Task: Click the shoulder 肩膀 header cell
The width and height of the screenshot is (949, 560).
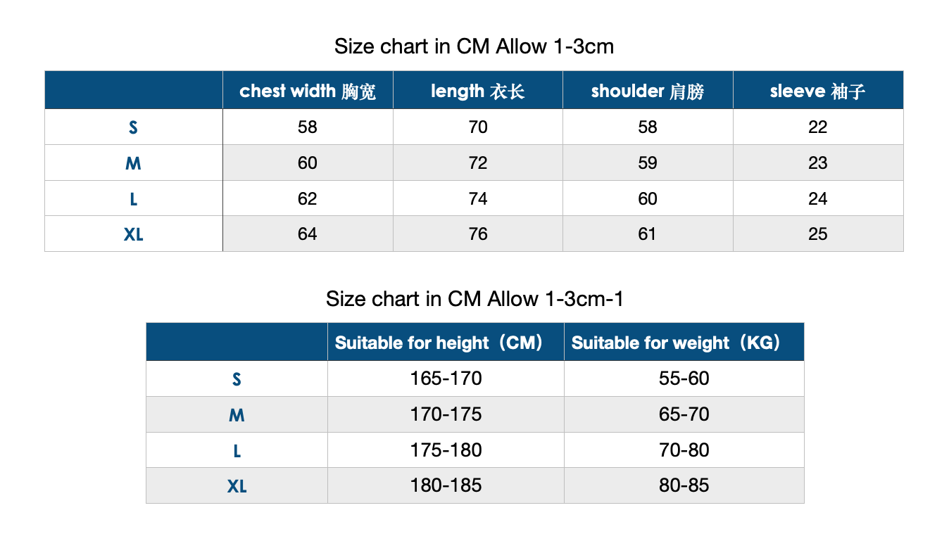Action: [648, 90]
